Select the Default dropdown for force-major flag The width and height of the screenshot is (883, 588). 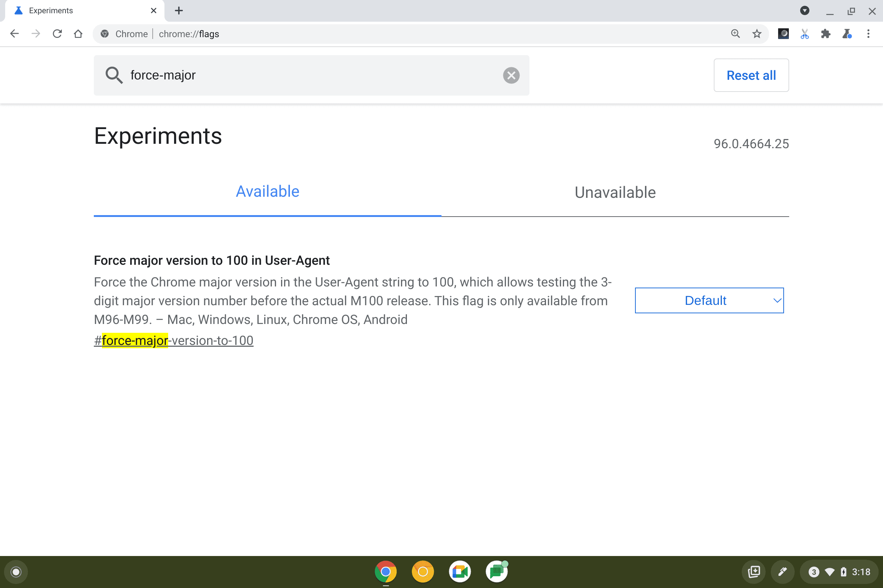coord(710,300)
